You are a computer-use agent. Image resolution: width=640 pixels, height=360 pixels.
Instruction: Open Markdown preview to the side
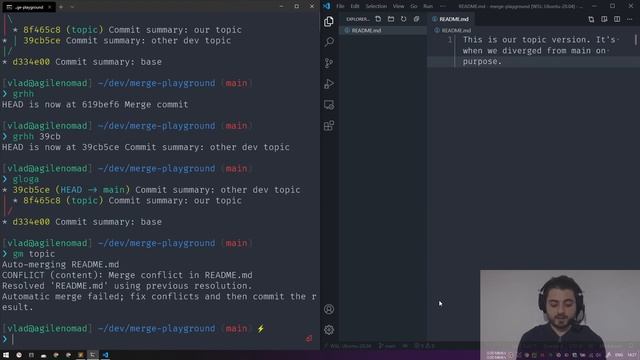click(604, 19)
